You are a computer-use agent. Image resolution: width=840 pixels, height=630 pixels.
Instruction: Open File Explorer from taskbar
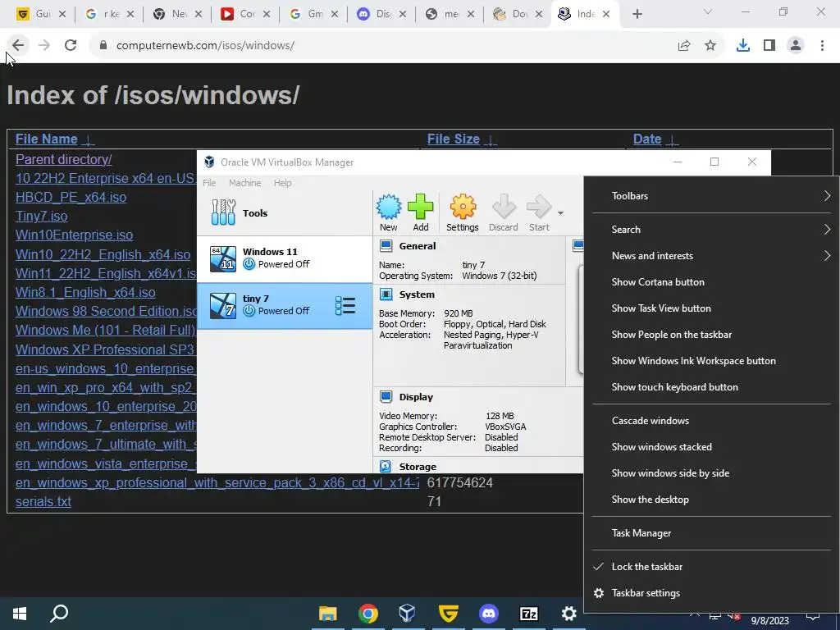coord(328,614)
